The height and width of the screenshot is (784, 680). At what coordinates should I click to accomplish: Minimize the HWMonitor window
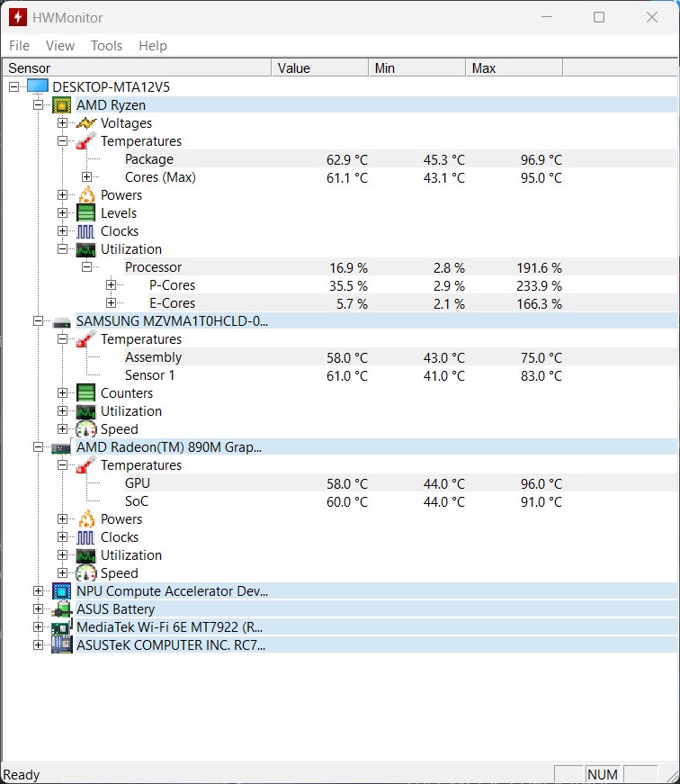pos(547,17)
